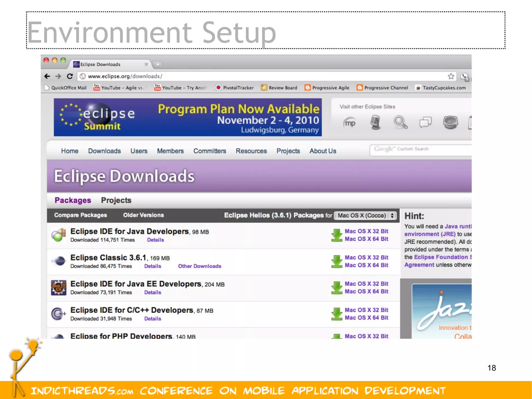Open Review Board bookmark
Screen dimensions: 532x399
click(x=279, y=88)
